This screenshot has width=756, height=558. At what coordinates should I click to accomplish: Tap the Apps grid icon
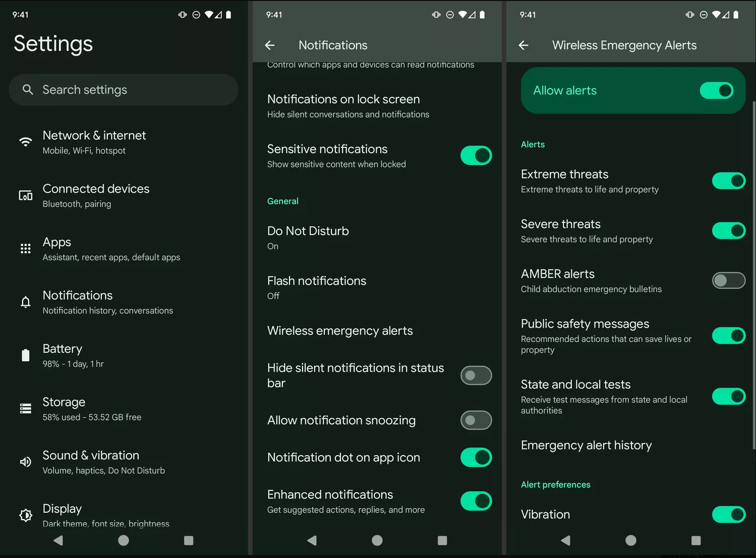(25, 249)
